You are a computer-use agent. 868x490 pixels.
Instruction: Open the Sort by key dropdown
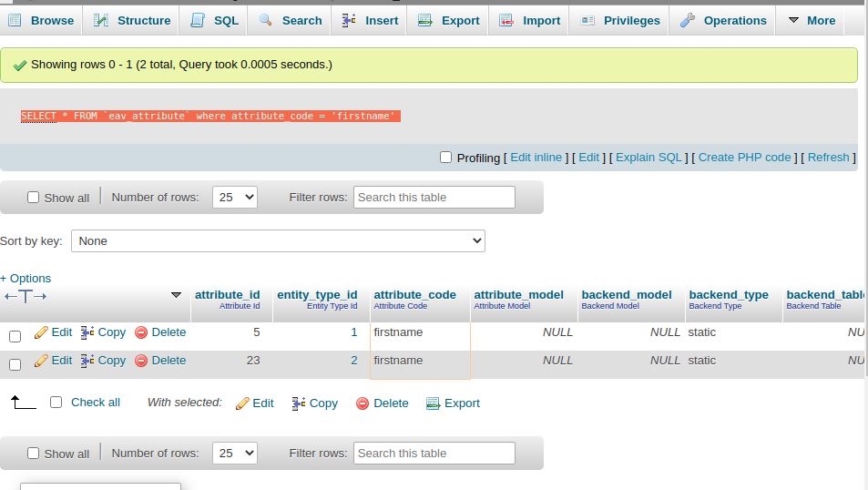(x=278, y=240)
